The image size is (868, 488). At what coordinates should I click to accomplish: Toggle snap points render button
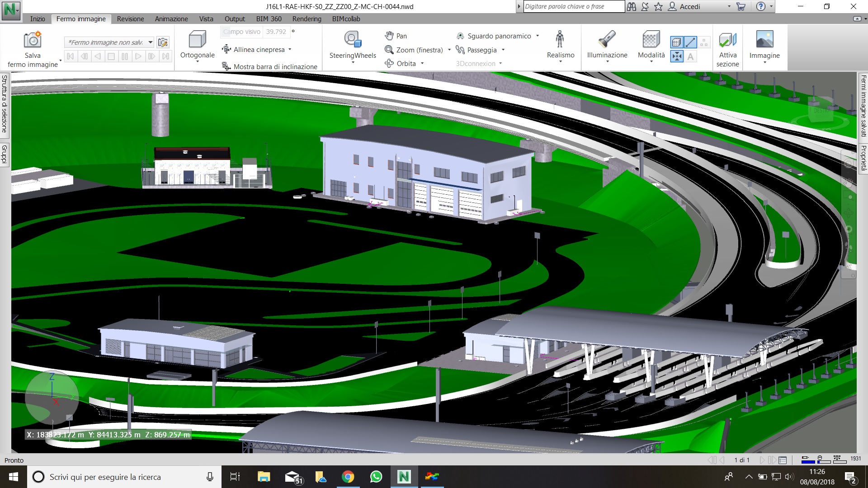tap(704, 42)
